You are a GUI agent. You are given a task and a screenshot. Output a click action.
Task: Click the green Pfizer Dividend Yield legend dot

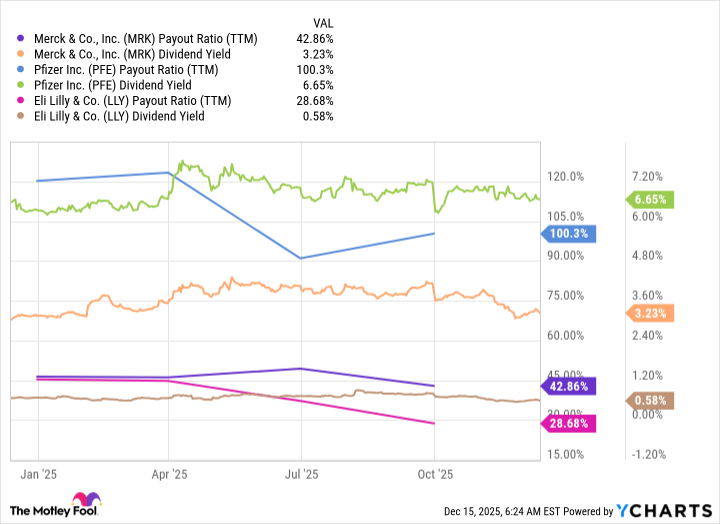[x=22, y=85]
